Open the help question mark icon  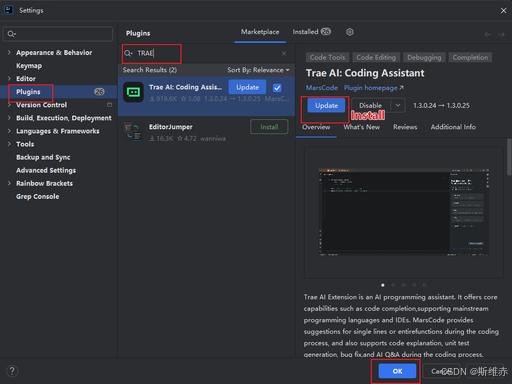tap(12, 371)
